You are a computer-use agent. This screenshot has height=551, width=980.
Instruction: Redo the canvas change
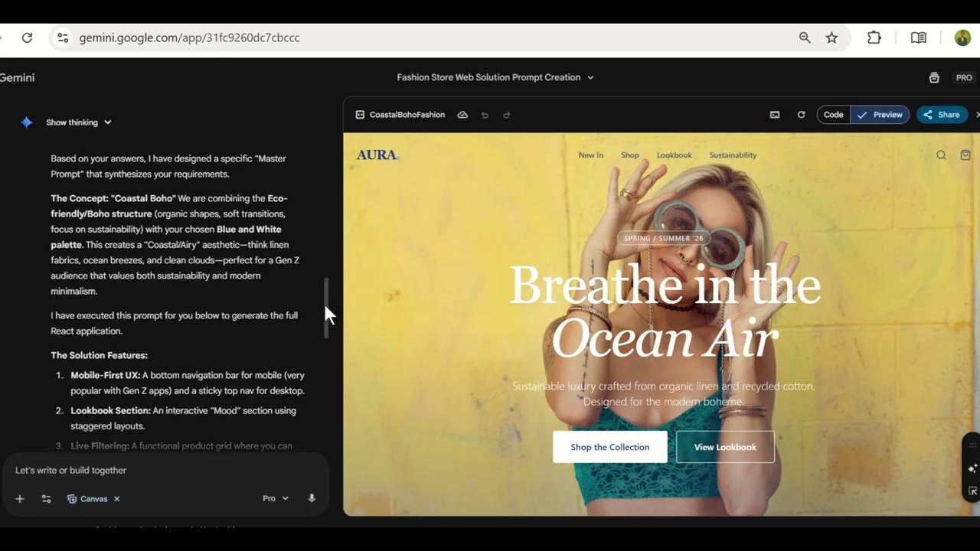coord(506,115)
